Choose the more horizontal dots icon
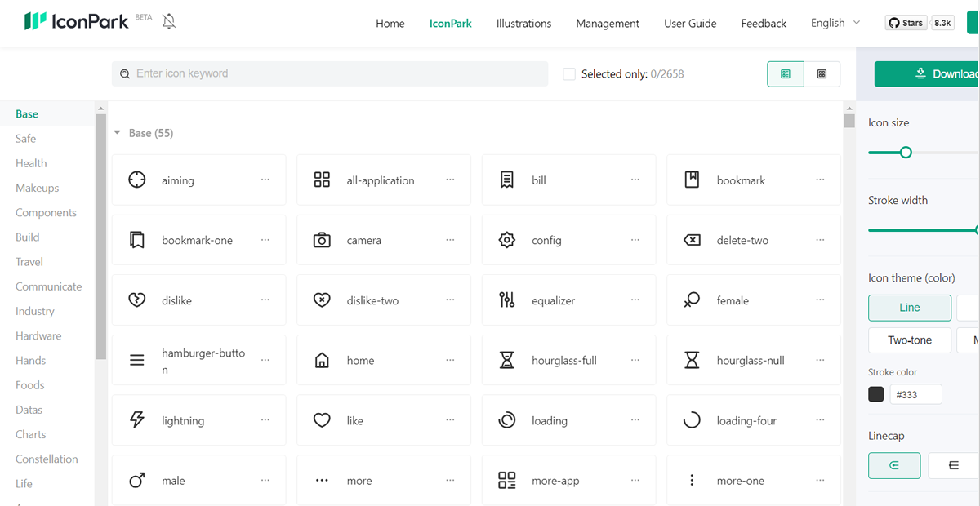Screen dimensions: 980x506 (322, 481)
